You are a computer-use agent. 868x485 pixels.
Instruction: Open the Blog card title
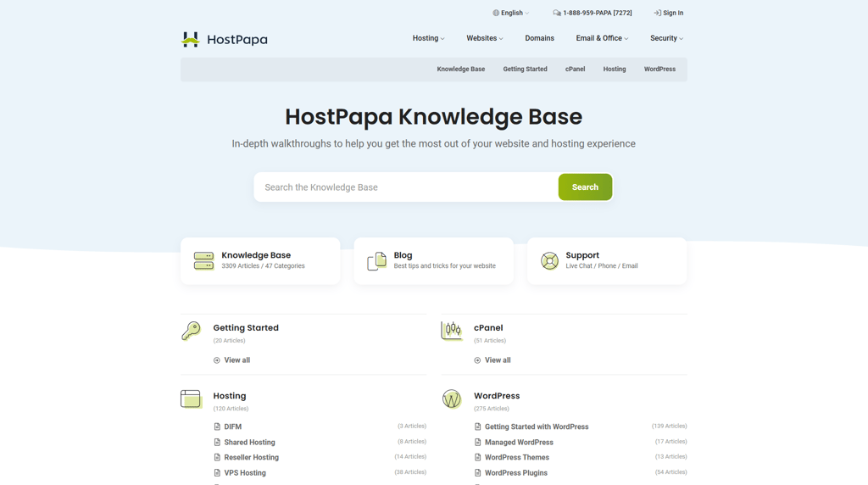pyautogui.click(x=403, y=255)
